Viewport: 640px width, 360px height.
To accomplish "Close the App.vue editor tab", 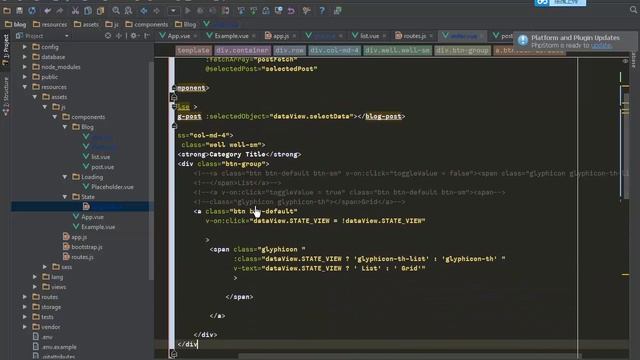I will tap(196, 36).
